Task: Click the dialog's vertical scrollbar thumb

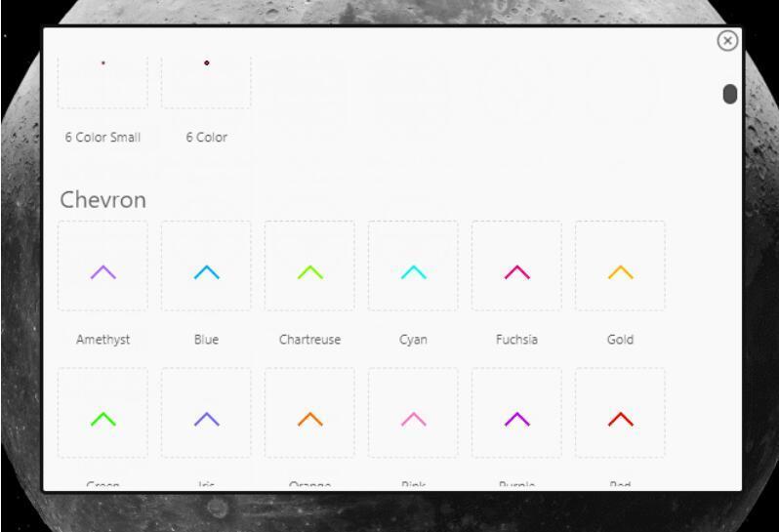Action: [x=730, y=94]
